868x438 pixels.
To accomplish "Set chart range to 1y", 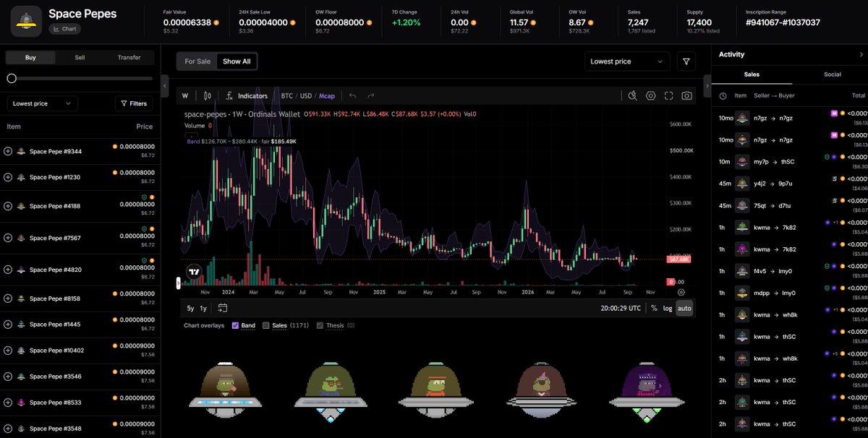I will click(x=203, y=308).
